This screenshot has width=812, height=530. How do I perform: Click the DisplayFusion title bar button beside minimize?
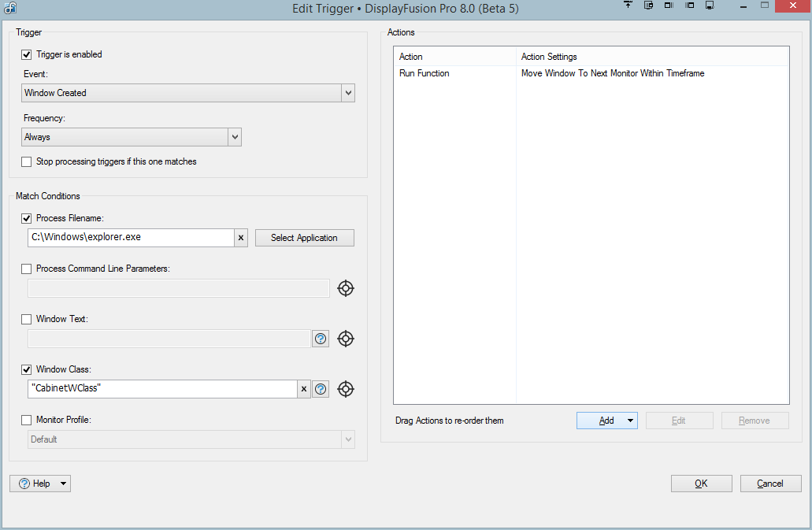710,6
